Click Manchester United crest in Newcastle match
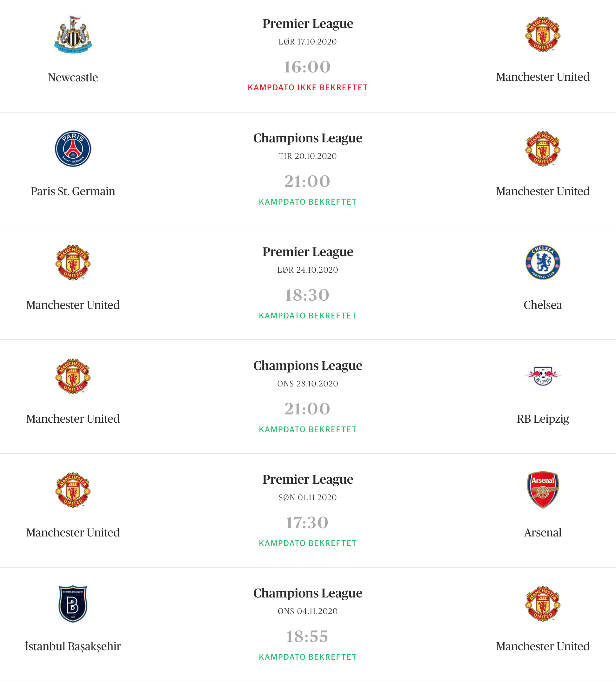 tap(543, 34)
